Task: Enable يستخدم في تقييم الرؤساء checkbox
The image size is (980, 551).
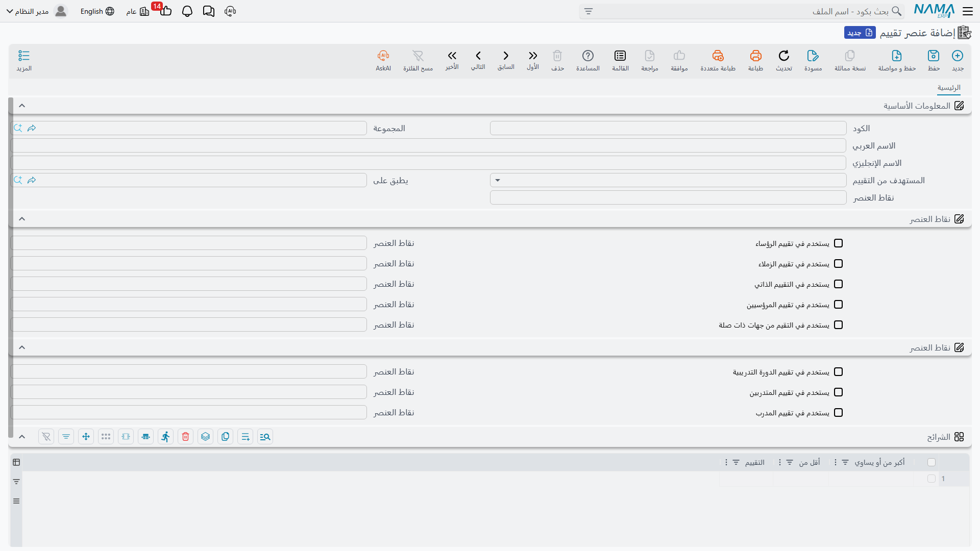Action: point(838,243)
